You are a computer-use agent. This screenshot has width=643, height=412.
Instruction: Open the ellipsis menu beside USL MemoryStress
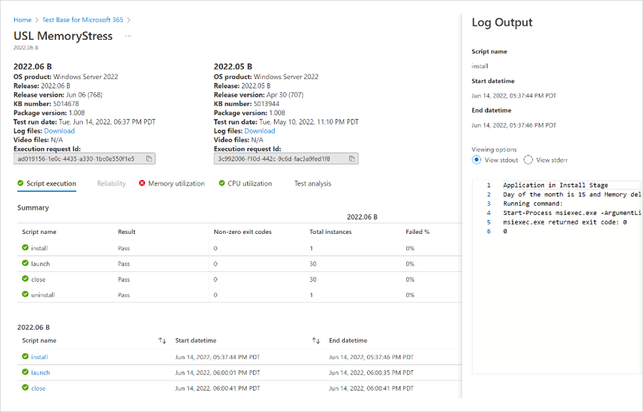pyautogui.click(x=128, y=36)
